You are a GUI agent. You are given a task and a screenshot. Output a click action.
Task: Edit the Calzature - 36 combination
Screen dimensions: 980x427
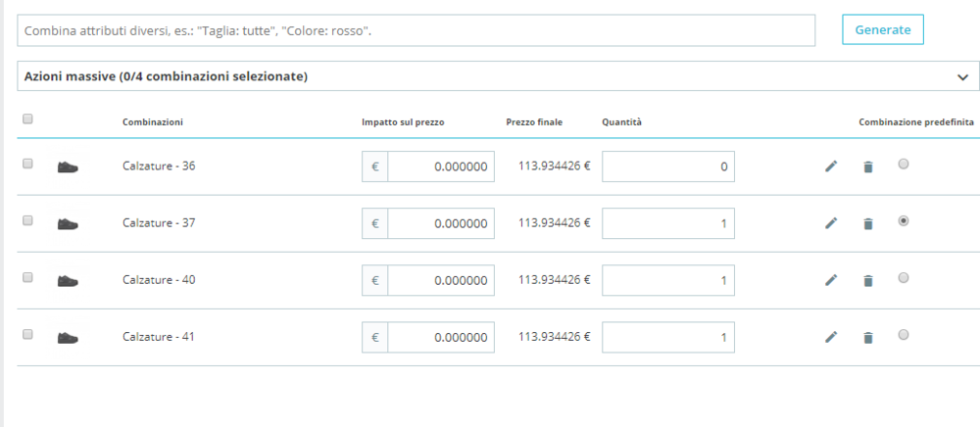click(x=831, y=166)
